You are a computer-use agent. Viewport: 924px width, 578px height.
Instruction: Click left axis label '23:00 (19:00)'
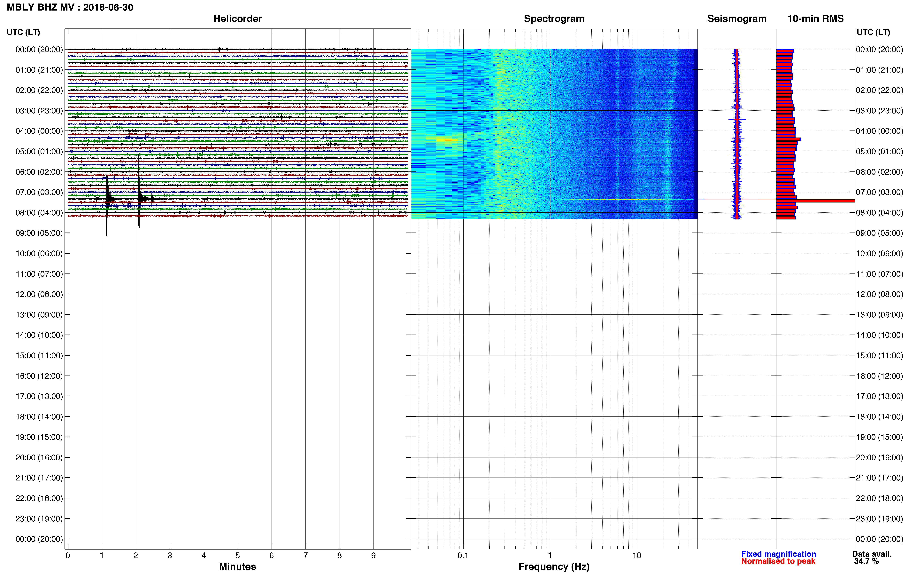39,519
